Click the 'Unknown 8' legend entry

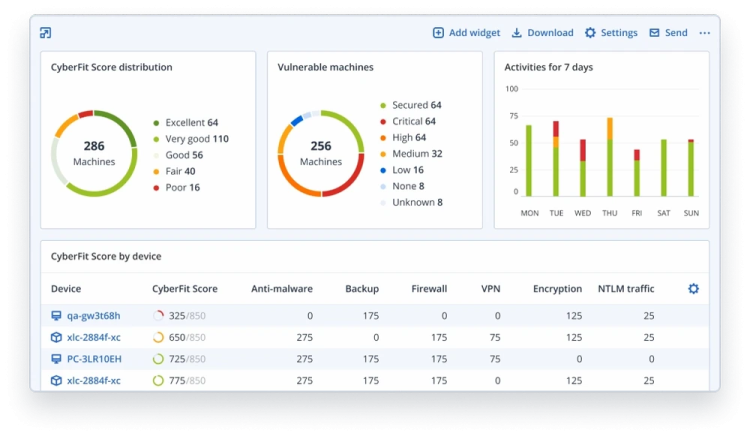pos(411,203)
